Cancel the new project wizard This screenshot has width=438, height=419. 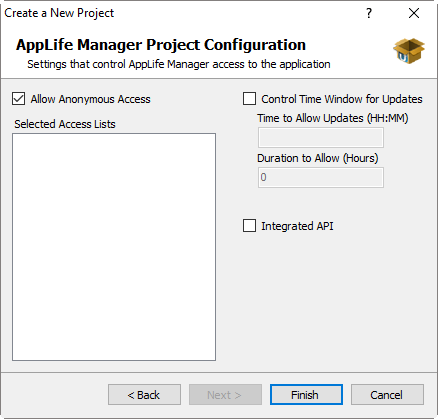click(x=387, y=395)
